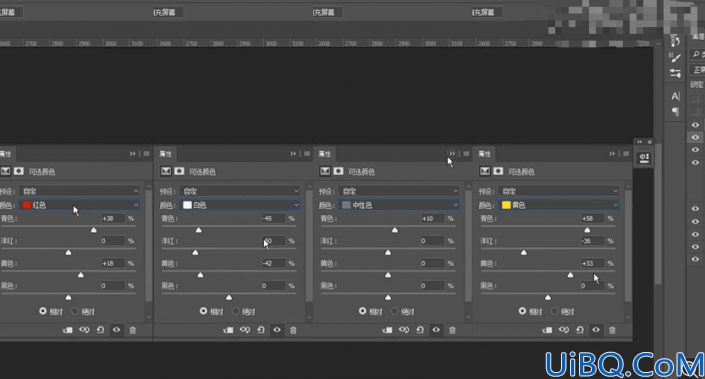Viewport: 705px width, 379px height.
Task: Open preset (预设) dropdown in Red panel
Action: [x=80, y=191]
